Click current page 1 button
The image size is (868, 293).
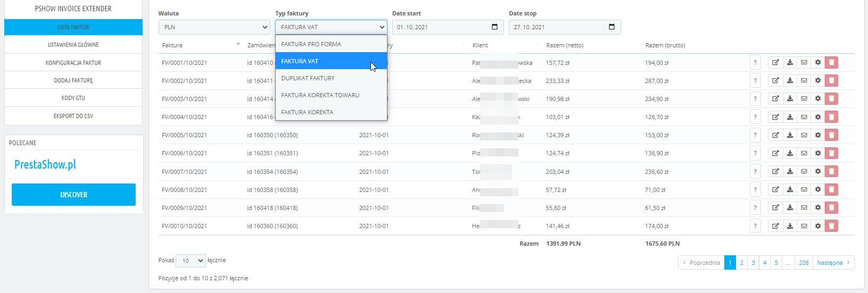point(730,263)
